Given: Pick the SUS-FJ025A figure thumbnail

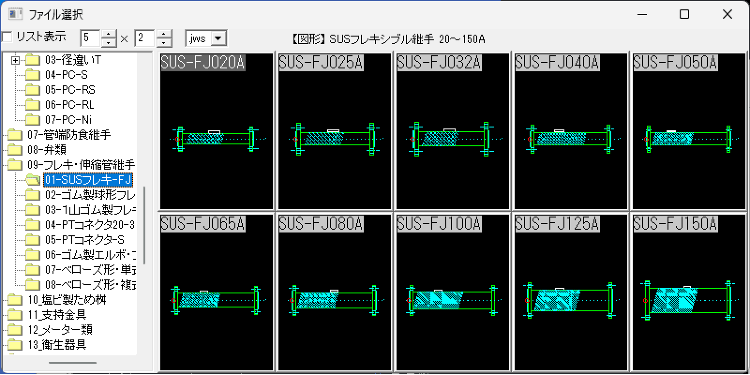Looking at the screenshot, I should (335, 131).
